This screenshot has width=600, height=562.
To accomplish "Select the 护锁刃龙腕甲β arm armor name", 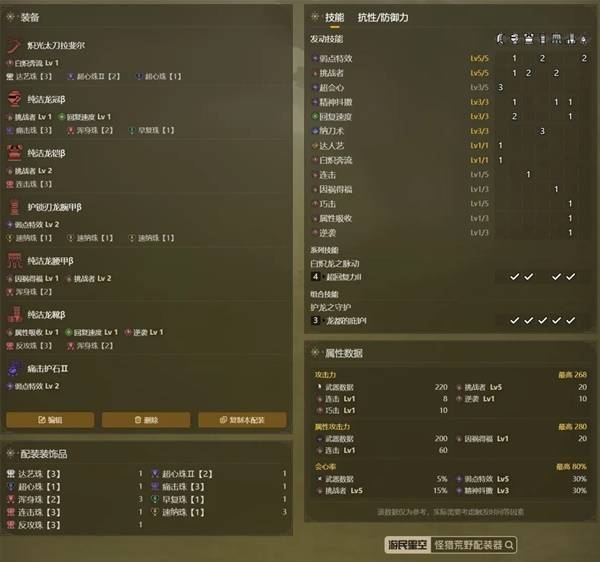I will 54,207.
